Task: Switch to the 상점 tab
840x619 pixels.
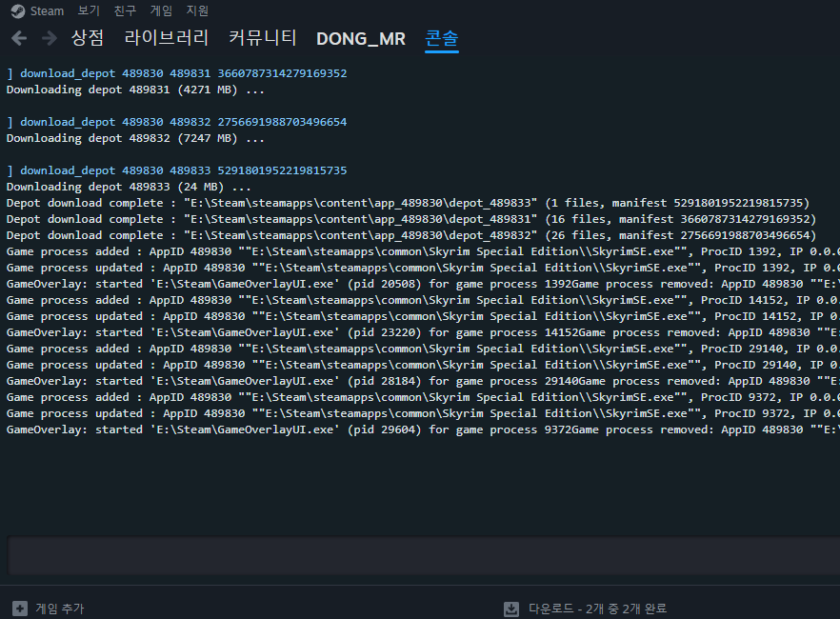Action: click(88, 38)
